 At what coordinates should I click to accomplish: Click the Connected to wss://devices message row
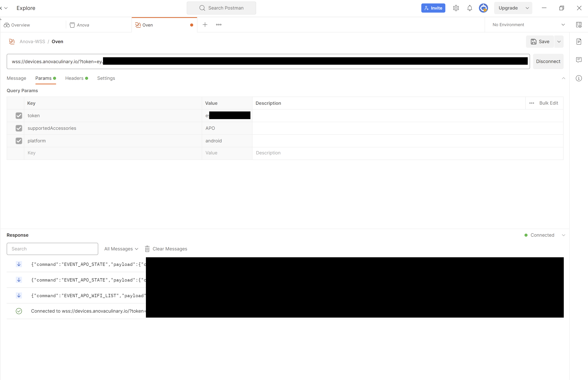coord(285,311)
